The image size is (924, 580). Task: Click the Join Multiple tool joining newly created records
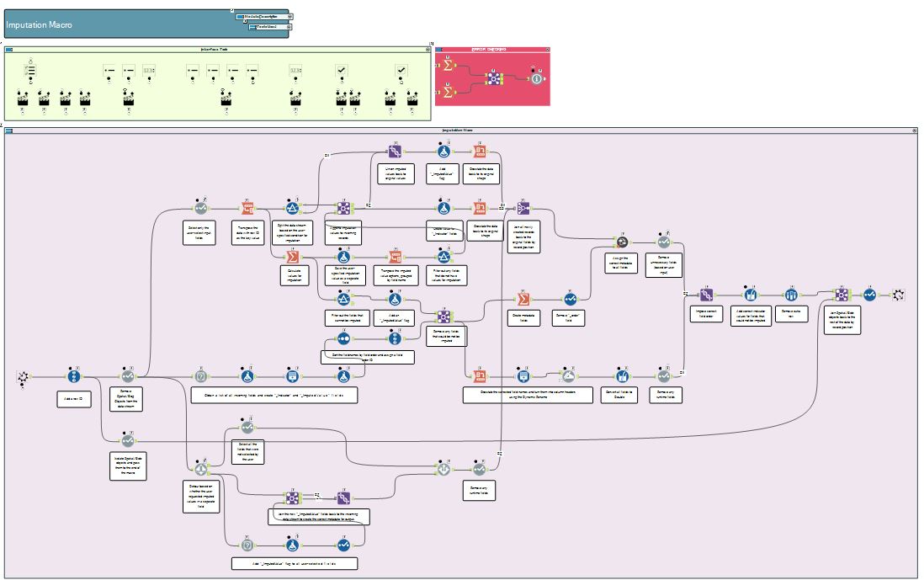click(523, 208)
